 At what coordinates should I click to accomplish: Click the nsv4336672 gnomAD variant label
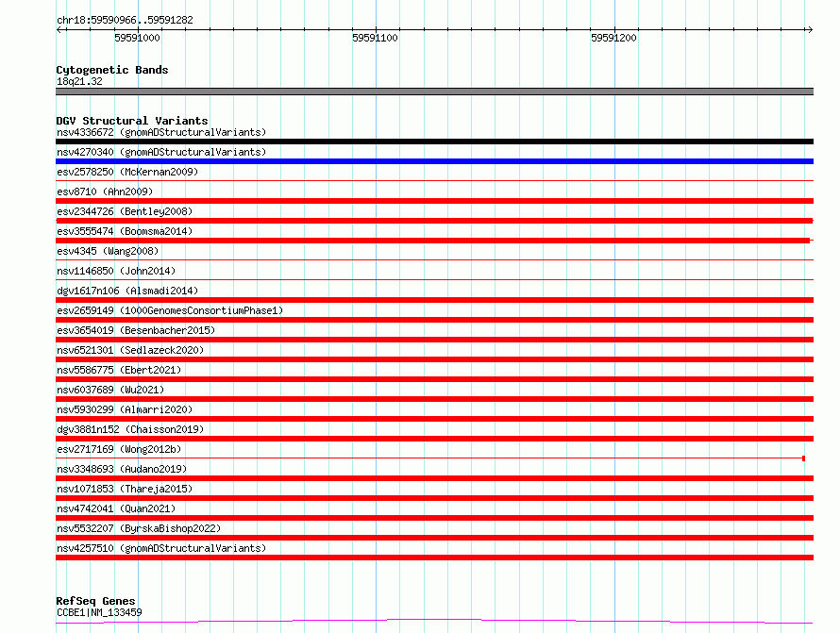(160, 132)
